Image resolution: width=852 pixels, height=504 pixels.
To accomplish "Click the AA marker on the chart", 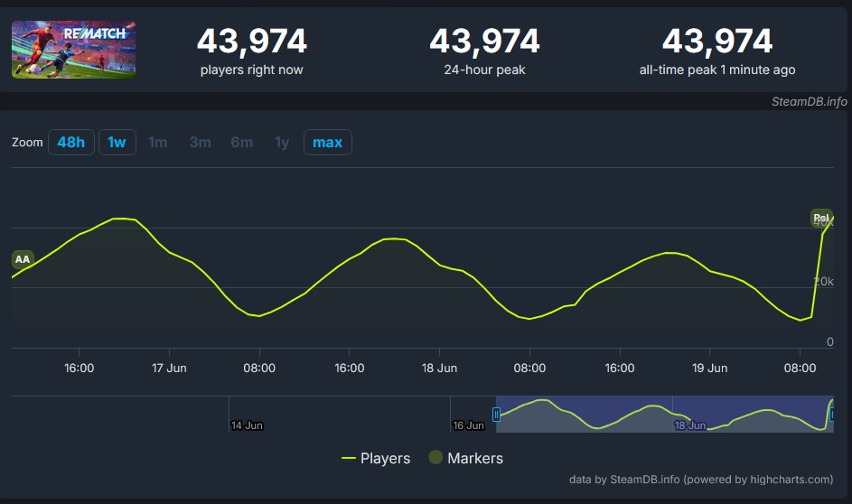I will [x=23, y=259].
